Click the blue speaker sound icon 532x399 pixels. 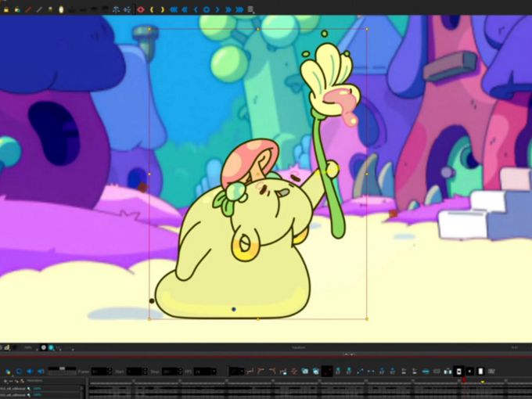[30, 371]
